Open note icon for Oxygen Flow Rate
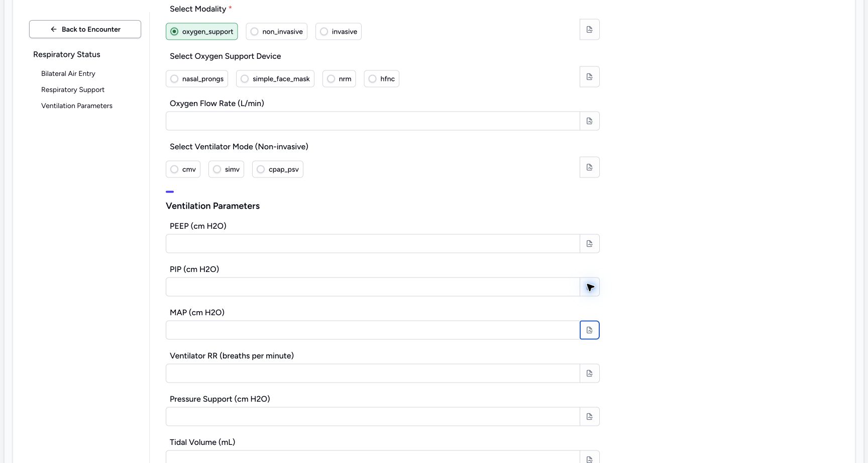This screenshot has width=868, height=463. (590, 121)
